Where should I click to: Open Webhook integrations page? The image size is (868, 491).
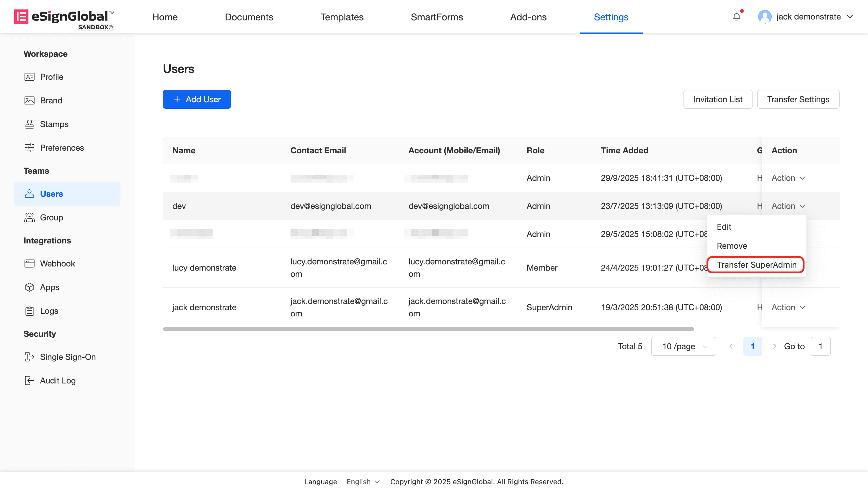click(x=57, y=263)
